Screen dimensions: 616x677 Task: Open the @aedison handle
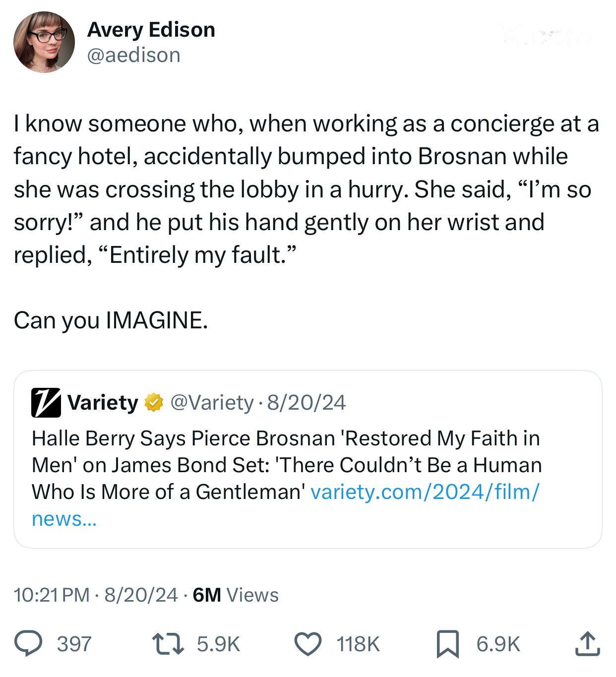pos(134,55)
